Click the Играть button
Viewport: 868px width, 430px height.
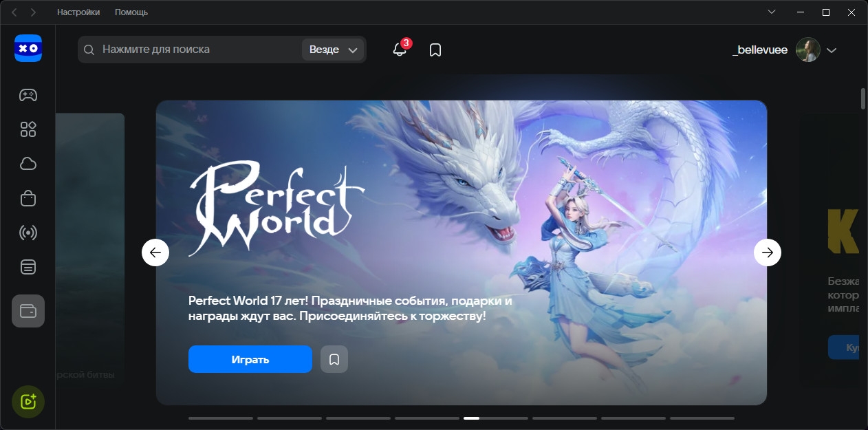[x=250, y=359]
